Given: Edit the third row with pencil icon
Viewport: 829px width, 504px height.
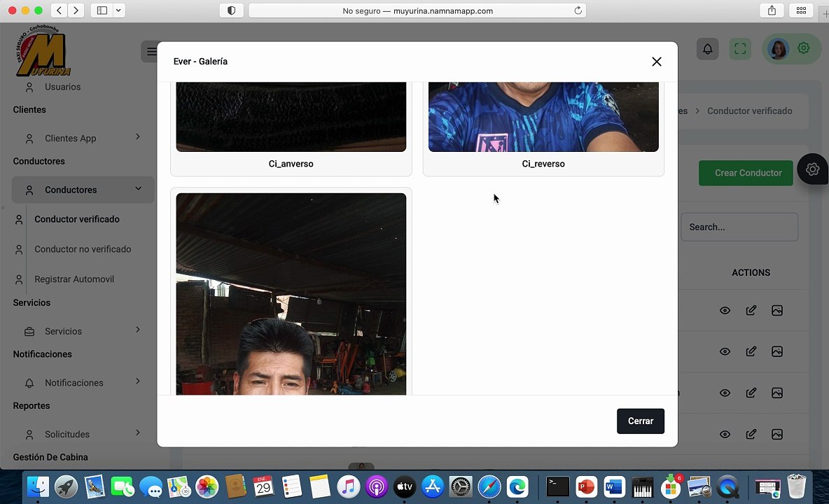Looking at the screenshot, I should coord(751,393).
